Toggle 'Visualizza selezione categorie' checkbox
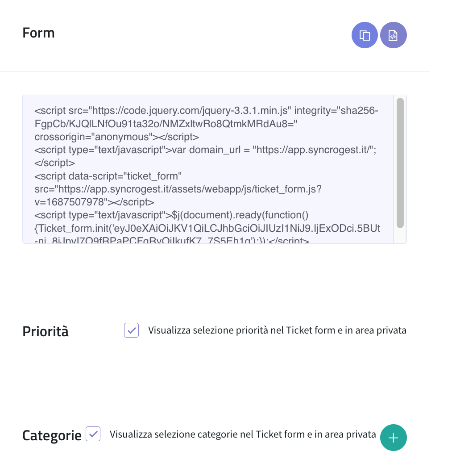 (x=93, y=434)
